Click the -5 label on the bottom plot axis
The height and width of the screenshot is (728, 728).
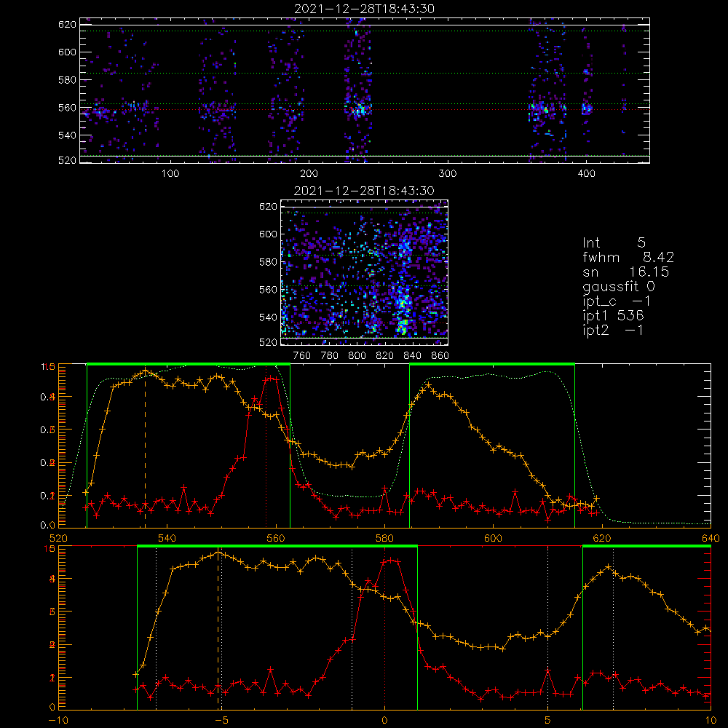point(221,720)
